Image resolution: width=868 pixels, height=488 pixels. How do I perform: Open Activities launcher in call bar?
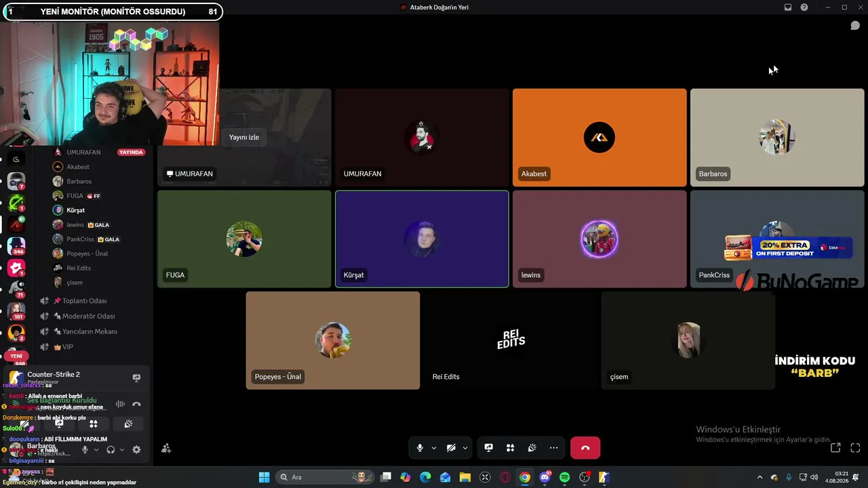tap(510, 448)
